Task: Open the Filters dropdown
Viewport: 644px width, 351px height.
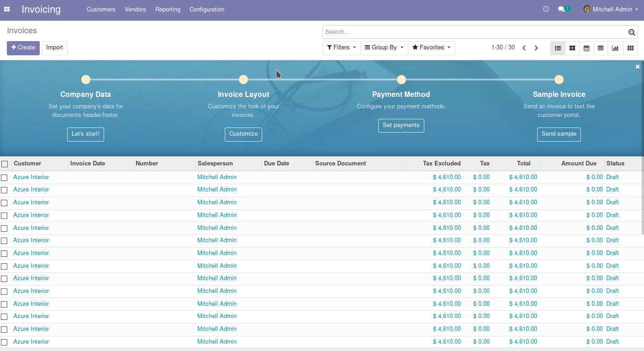Action: 341,48
